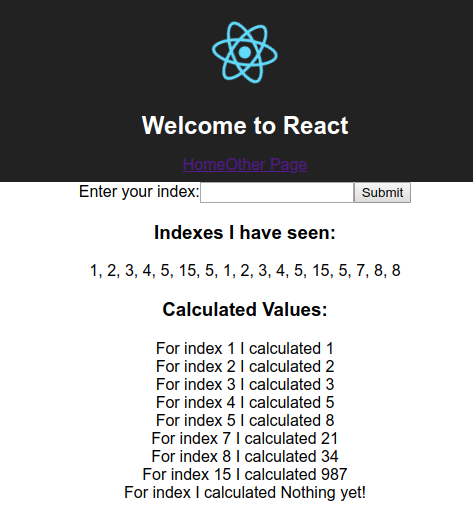Open the Home link
The width and height of the screenshot is (473, 529).
(x=204, y=165)
